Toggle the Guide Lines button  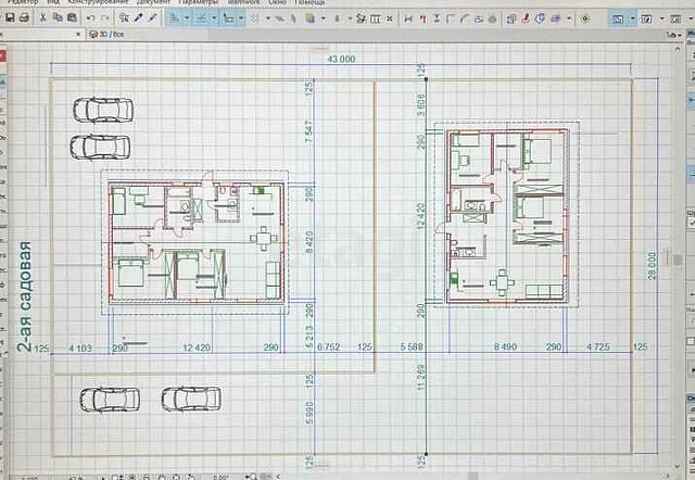(174, 18)
